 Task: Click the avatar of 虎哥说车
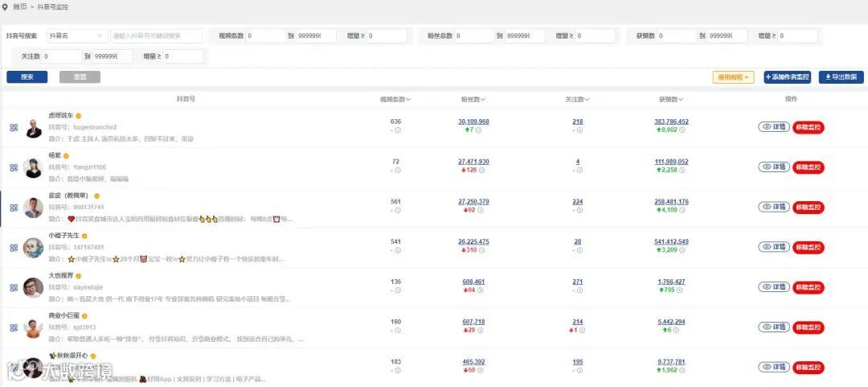[x=34, y=128]
